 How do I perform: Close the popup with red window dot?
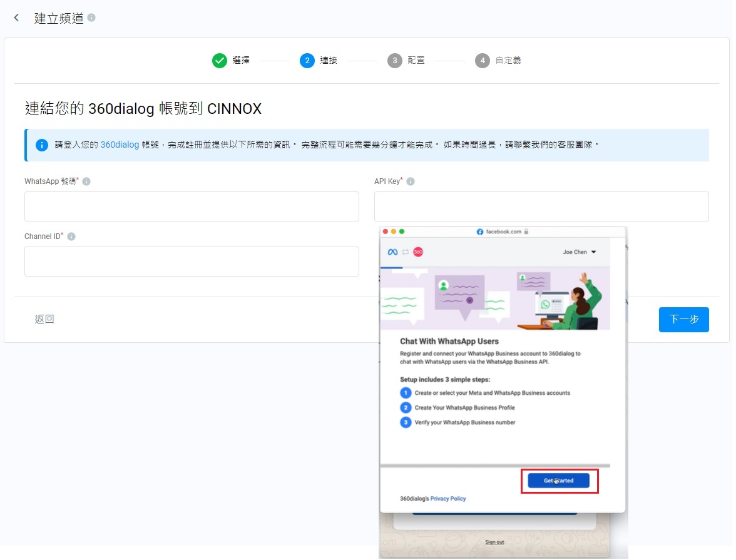[x=386, y=232]
